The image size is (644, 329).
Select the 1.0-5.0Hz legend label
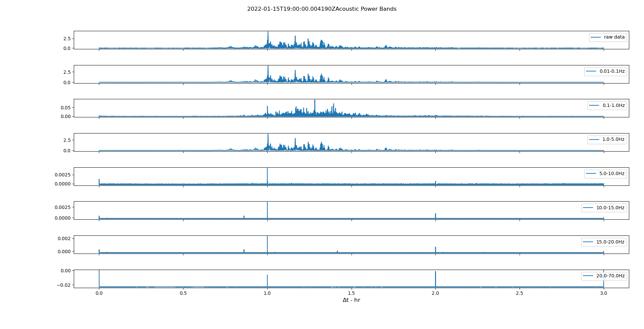[613, 140]
